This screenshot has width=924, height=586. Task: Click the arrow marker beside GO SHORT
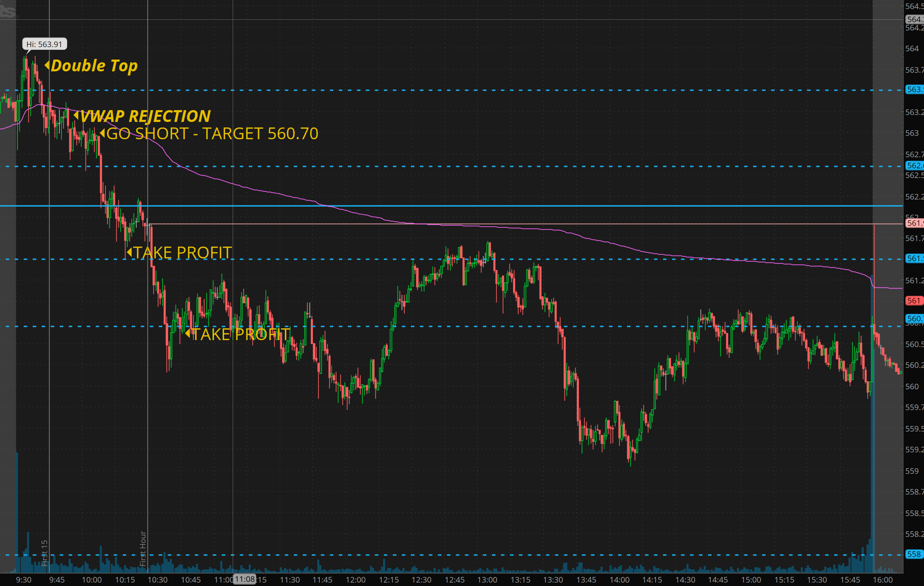tap(102, 133)
